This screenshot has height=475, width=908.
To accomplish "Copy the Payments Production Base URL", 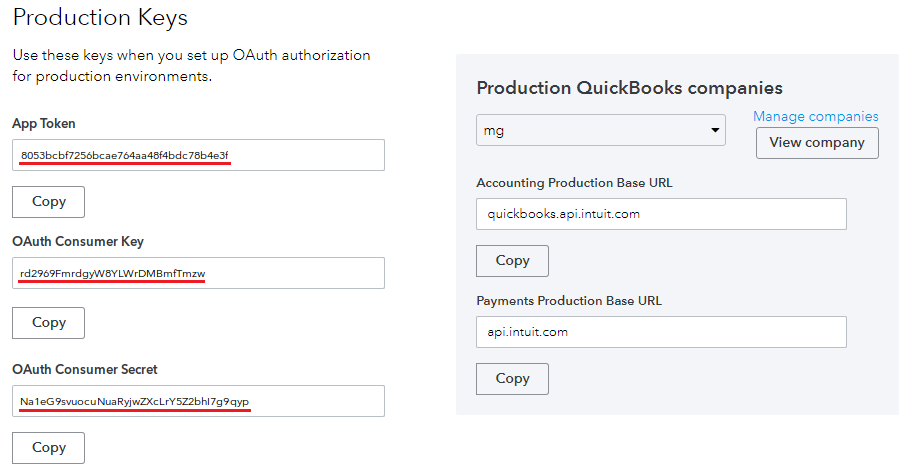I will (512, 379).
